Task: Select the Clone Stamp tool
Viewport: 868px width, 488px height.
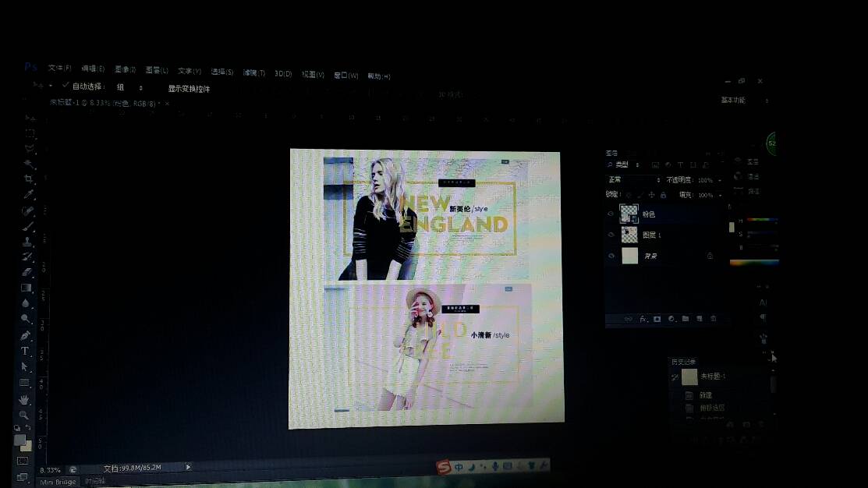Action: tap(27, 242)
